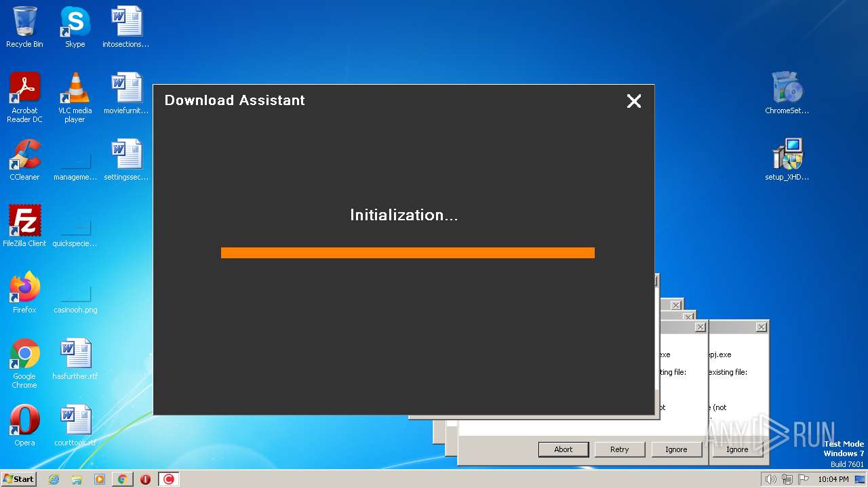
Task: Select the settingssec Word document
Action: click(x=126, y=160)
